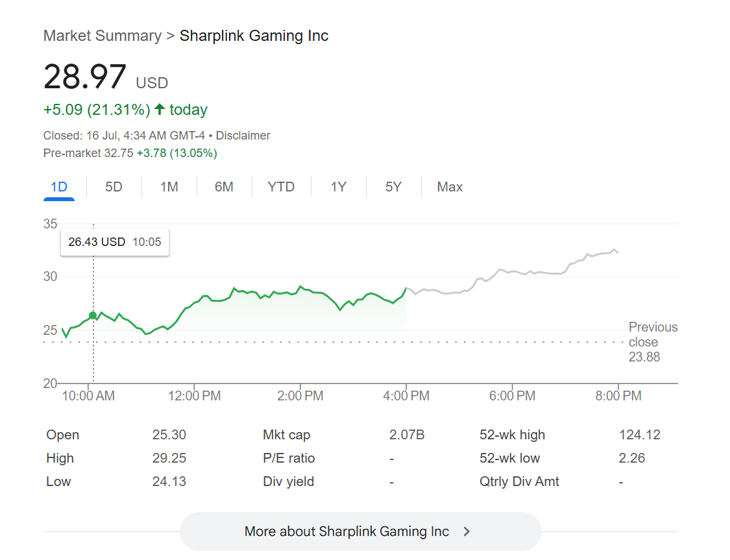
Task: Click the 52-wk low label
Action: [510, 457]
